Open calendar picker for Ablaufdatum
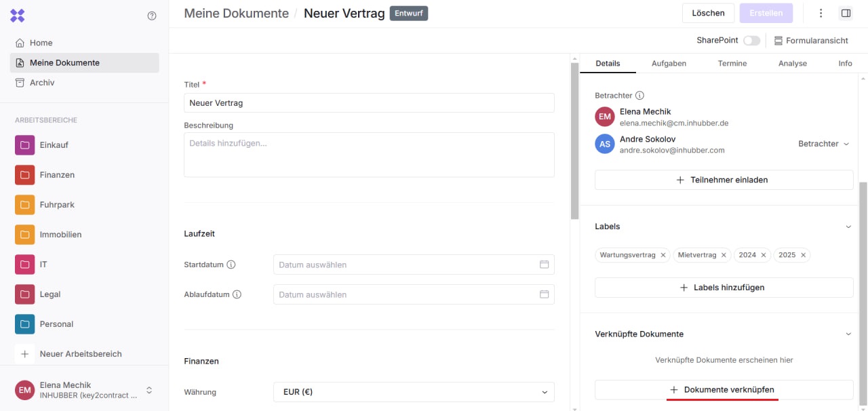868x411 pixels. [x=544, y=294]
